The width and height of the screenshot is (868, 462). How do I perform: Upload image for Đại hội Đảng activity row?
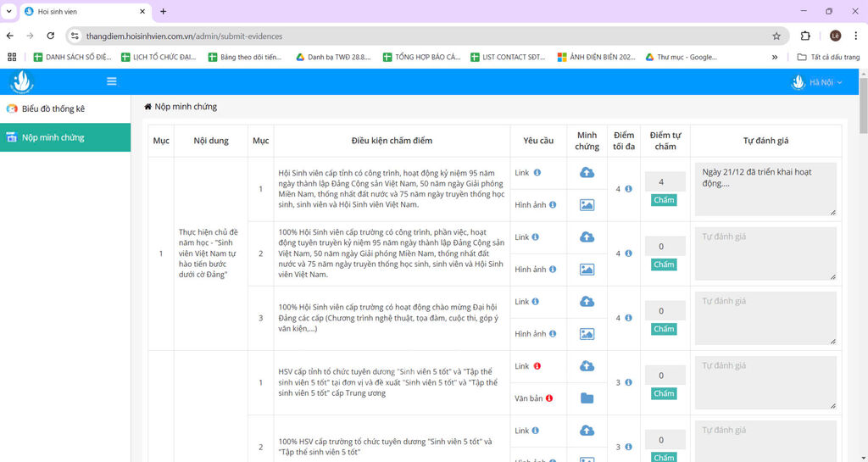(x=587, y=334)
